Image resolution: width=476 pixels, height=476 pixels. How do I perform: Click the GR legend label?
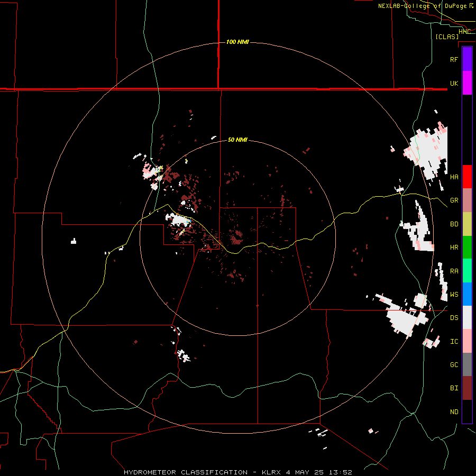454,200
